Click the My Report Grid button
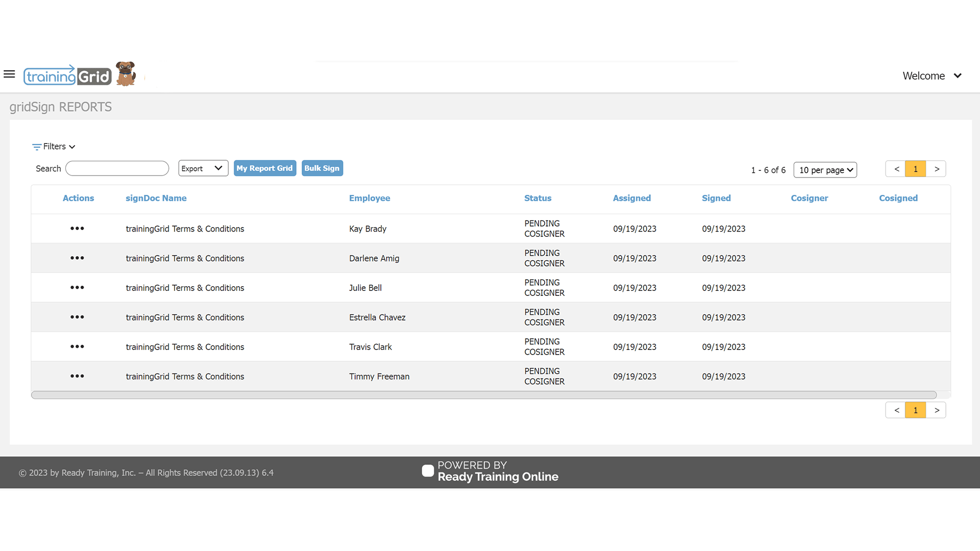This screenshot has height=551, width=980. tap(264, 168)
